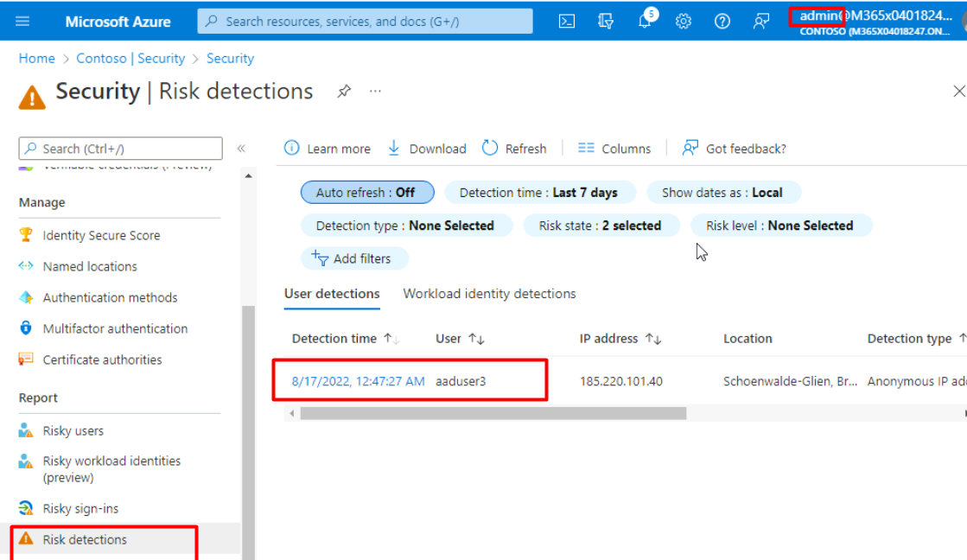Click the Detection type column header

click(910, 339)
